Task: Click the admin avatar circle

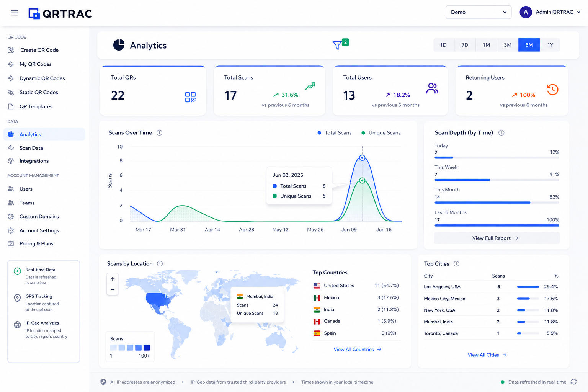Action: pos(526,12)
